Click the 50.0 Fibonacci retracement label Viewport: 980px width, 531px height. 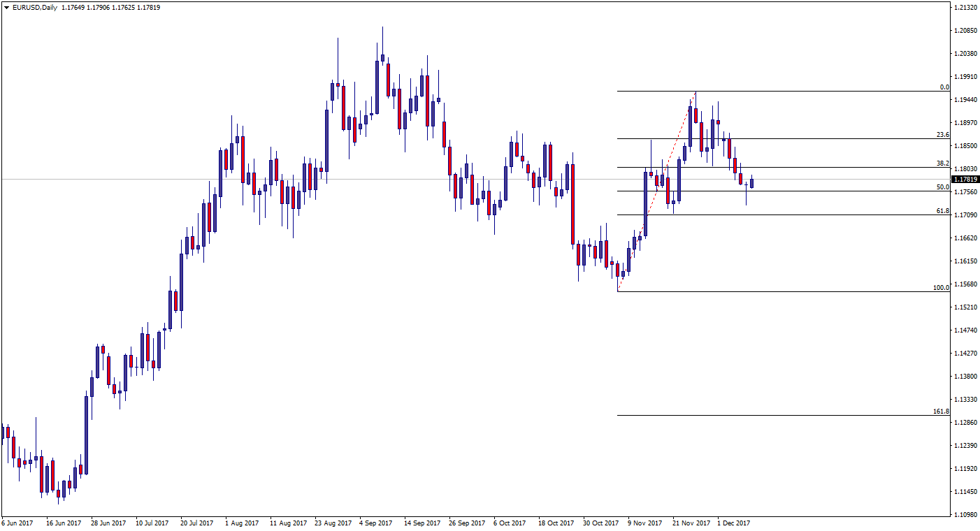coord(942,187)
